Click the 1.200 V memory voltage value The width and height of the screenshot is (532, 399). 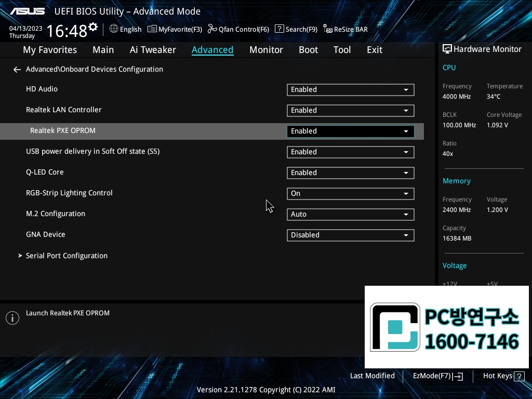click(x=497, y=210)
